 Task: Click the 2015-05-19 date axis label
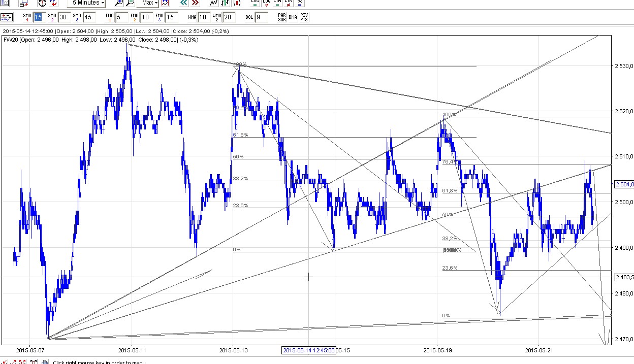(x=437, y=350)
